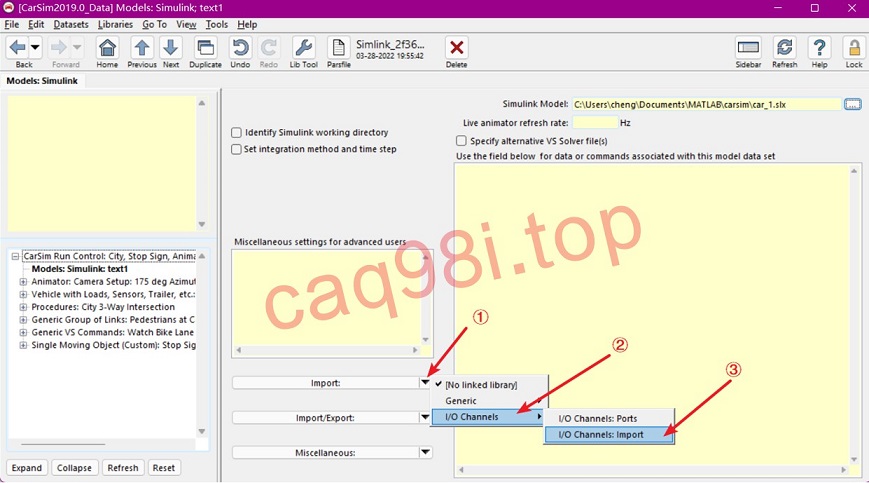Expand Generic VS Commands node
This screenshot has height=483, width=869.
pyautogui.click(x=23, y=332)
